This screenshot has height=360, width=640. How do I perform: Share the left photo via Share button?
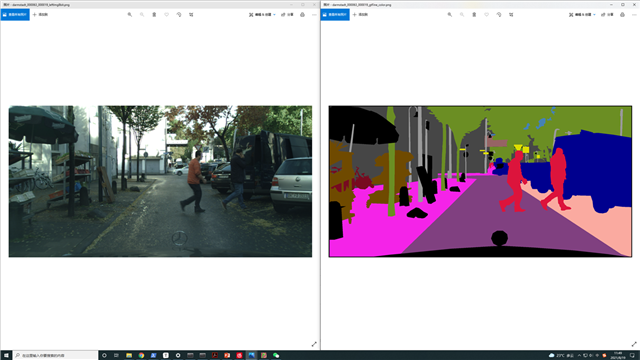coord(287,15)
